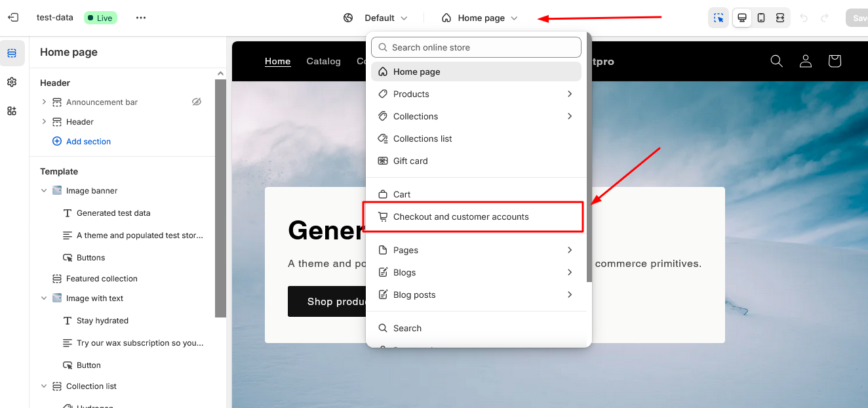Select Try our wax subscription text block
The height and width of the screenshot is (408, 868).
coord(140,343)
